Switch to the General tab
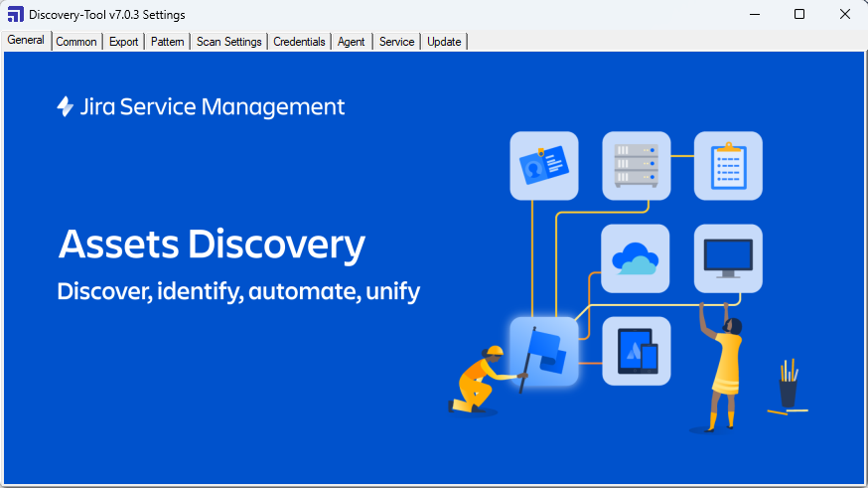This screenshot has width=868, height=488. coord(26,41)
